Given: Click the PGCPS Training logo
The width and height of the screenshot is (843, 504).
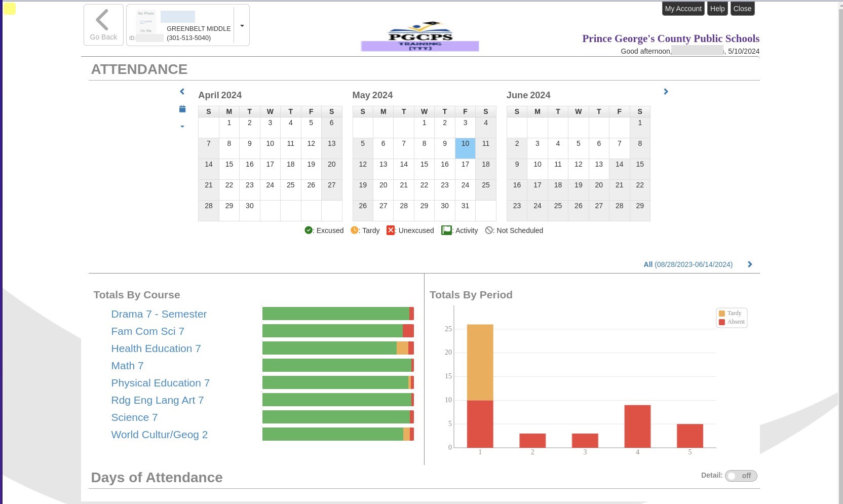Looking at the screenshot, I should (420, 36).
